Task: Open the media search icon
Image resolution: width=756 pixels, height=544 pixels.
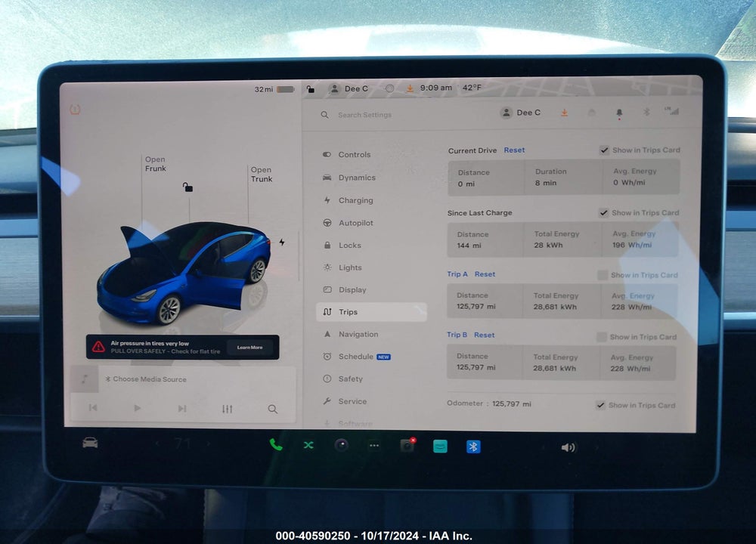Action: pos(272,409)
